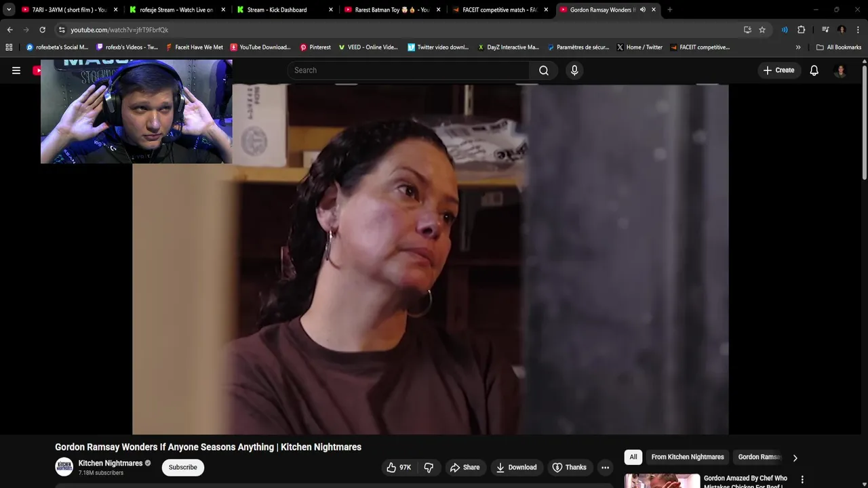Like the video with thumbs up 97K
Screen dimensions: 868x488
[399, 468]
